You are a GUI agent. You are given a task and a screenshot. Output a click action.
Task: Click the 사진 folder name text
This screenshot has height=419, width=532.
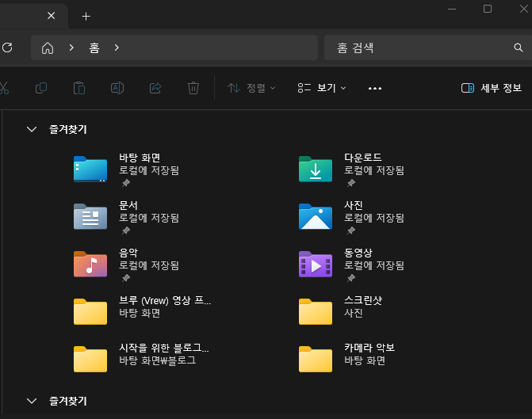coord(354,205)
